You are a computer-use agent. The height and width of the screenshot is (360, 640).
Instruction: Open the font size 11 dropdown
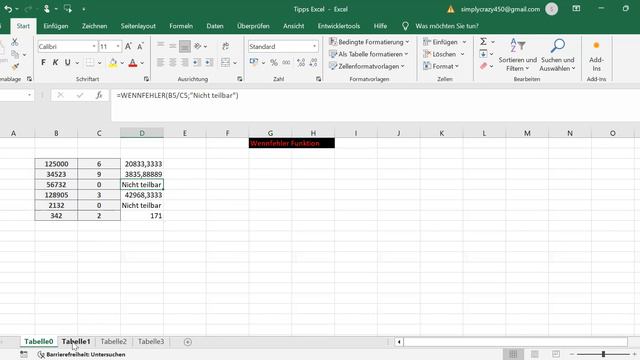click(x=118, y=47)
